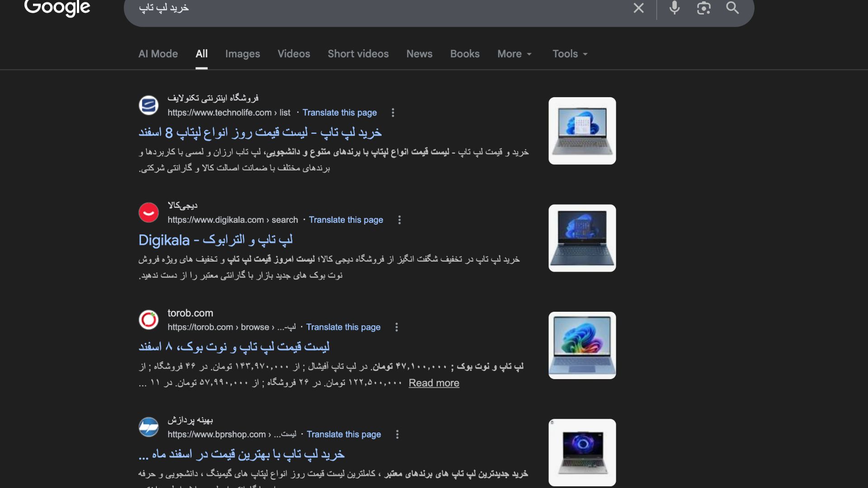Image resolution: width=868 pixels, height=488 pixels.
Task: Open three-dot menu for bprshop.com result
Action: pyautogui.click(x=397, y=435)
